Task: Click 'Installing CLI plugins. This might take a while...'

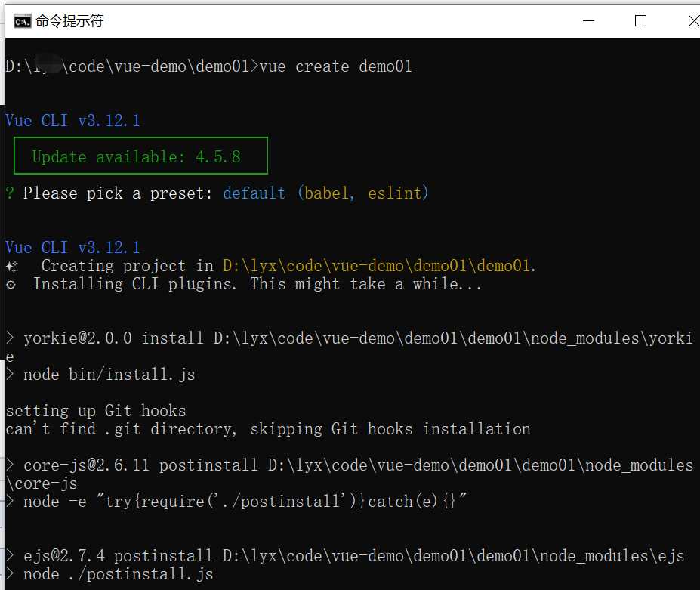Action: tap(257, 284)
